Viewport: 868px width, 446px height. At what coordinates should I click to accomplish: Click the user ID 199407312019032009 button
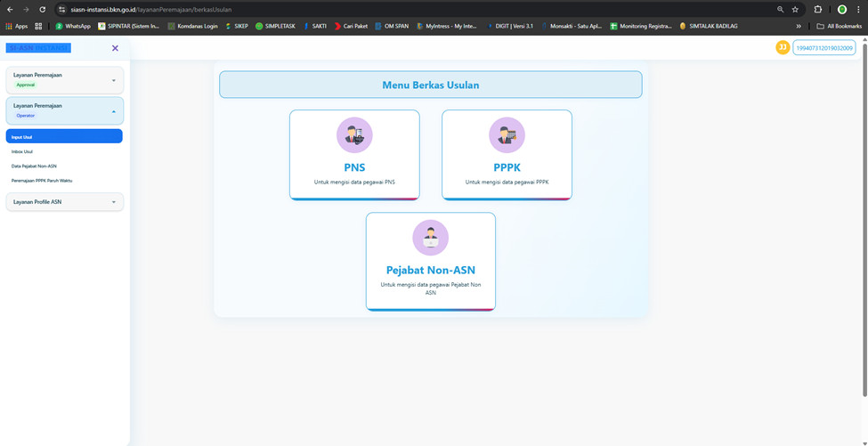tap(823, 48)
